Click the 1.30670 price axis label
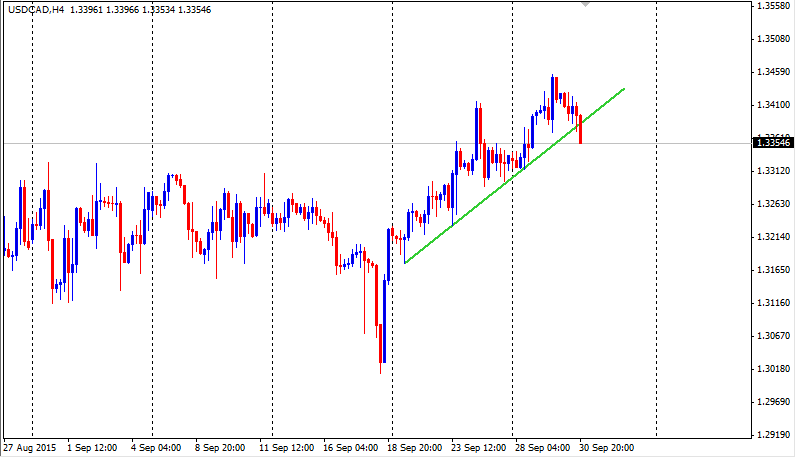Image resolution: width=796 pixels, height=457 pixels. pyautogui.click(x=773, y=336)
